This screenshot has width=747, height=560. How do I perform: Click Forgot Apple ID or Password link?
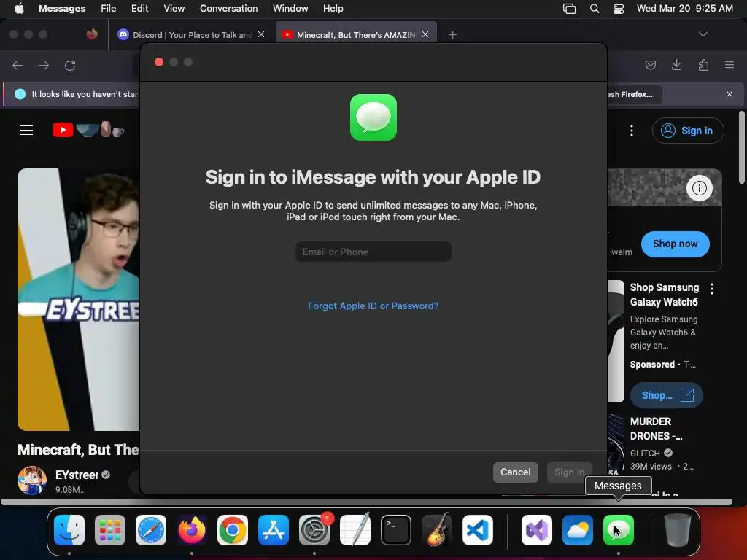coord(373,306)
